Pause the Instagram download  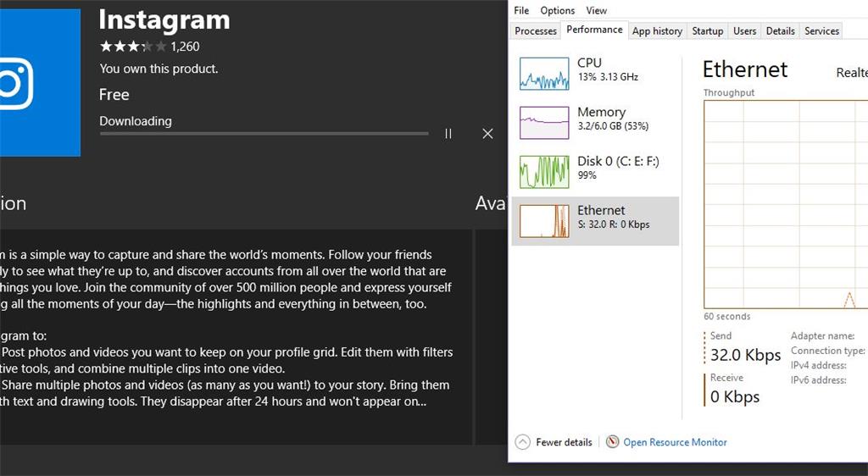click(448, 134)
